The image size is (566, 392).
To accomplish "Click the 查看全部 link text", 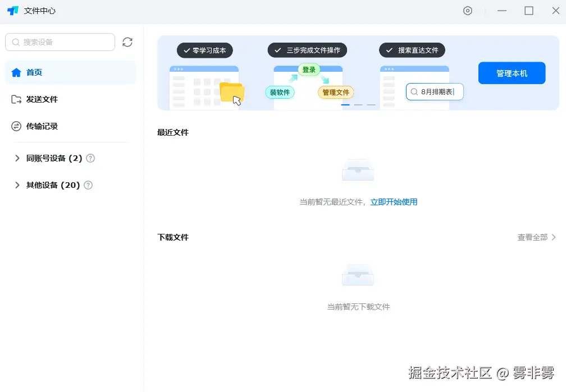I will [532, 237].
